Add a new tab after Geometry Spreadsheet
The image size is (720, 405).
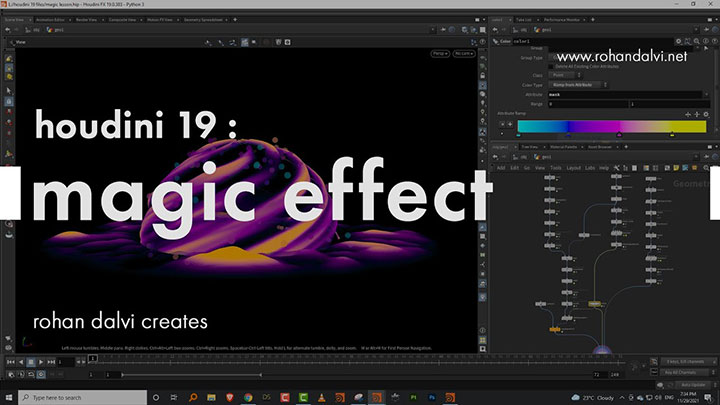click(x=235, y=20)
